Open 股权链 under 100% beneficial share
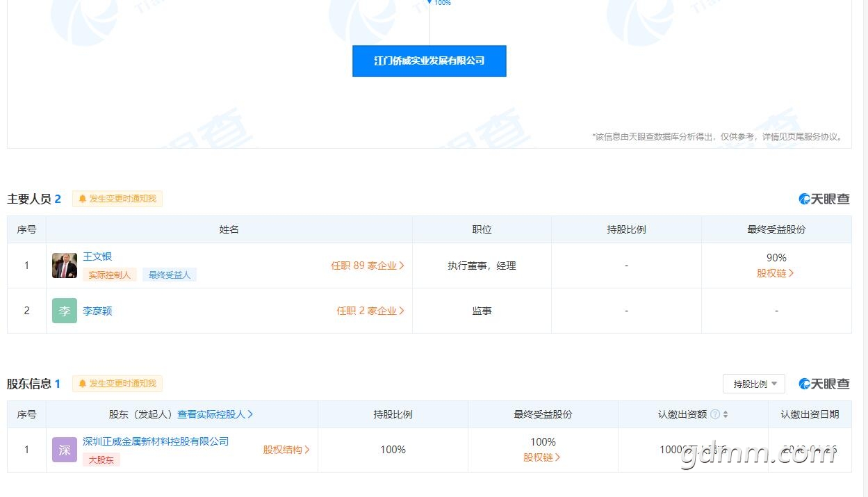Image resolution: width=868 pixels, height=497 pixels. coord(542,457)
